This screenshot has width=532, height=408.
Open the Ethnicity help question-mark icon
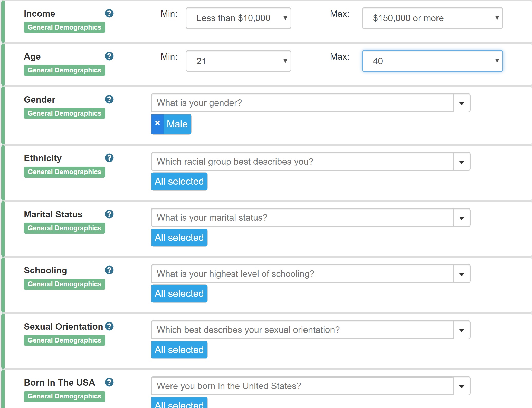click(109, 158)
